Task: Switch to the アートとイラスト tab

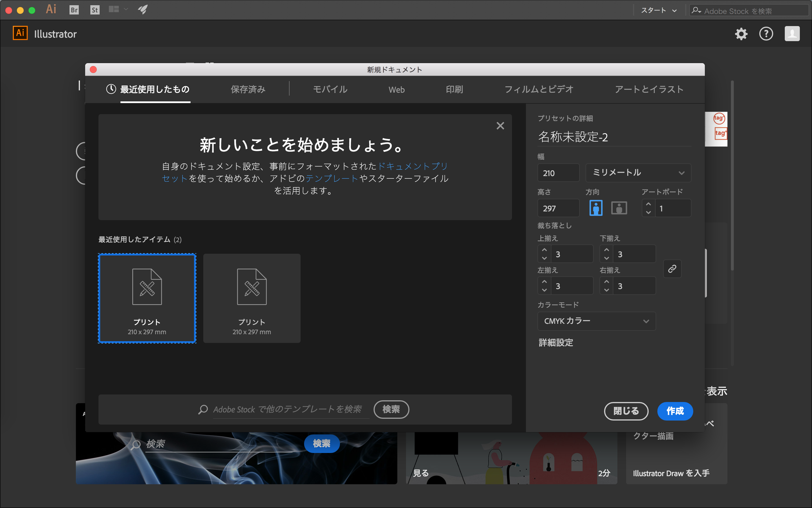Action: [649, 89]
